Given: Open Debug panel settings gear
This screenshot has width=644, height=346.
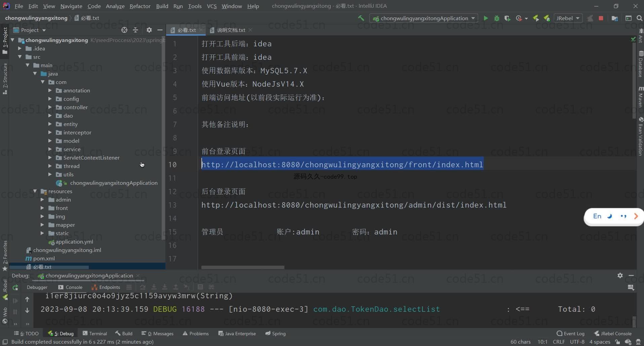Looking at the screenshot, I should pyautogui.click(x=620, y=275).
